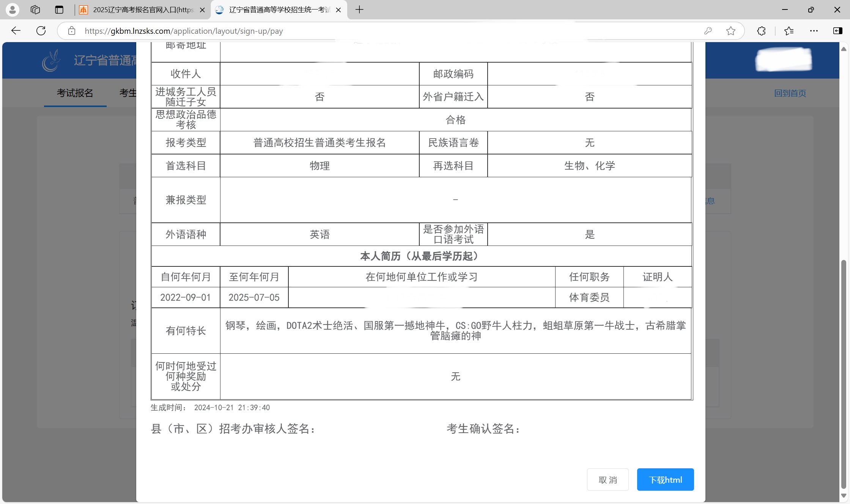Image resolution: width=850 pixels, height=504 pixels.
Task: Click the scrollbar down arrow
Action: 844,495
